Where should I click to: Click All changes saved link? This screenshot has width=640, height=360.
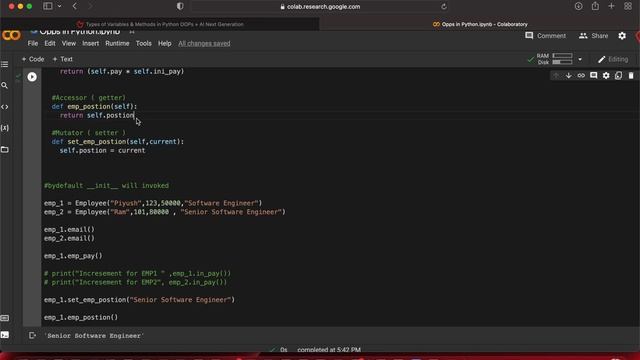click(204, 43)
